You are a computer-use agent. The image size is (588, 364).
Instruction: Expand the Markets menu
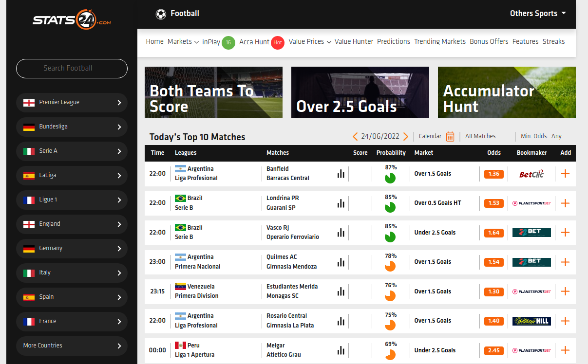tap(183, 42)
